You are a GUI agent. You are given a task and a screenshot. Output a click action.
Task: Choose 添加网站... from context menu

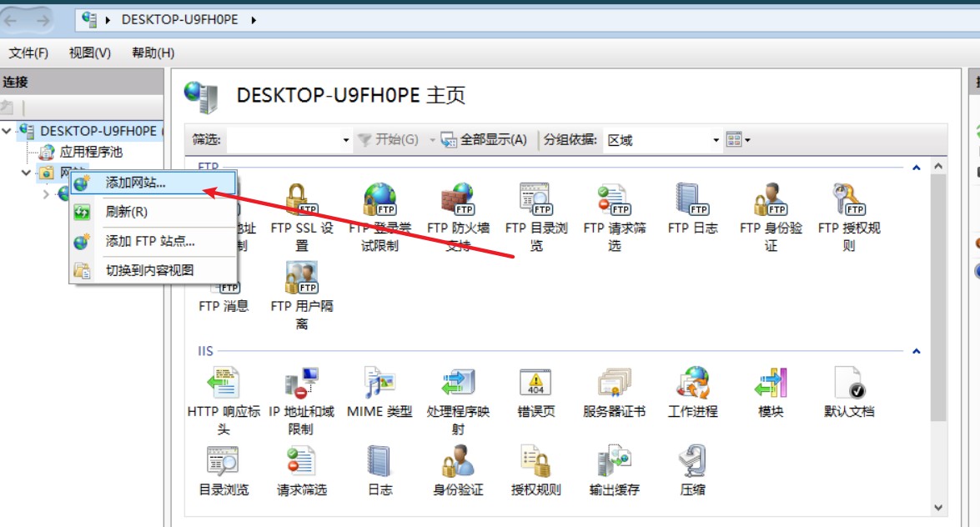[x=153, y=183]
